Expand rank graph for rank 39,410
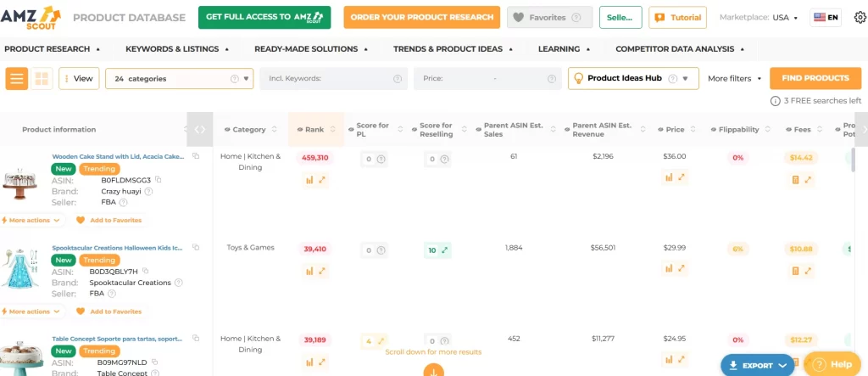868x376 pixels. [321, 271]
